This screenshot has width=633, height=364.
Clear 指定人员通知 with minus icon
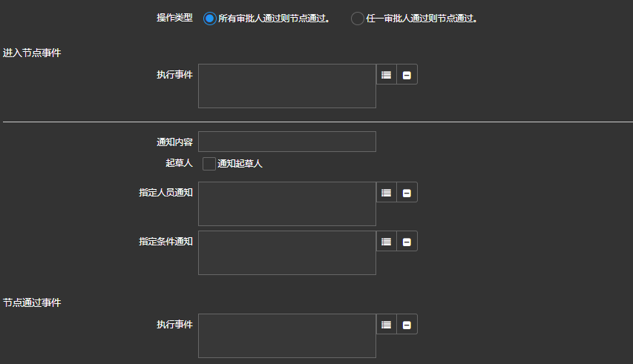[407, 193]
